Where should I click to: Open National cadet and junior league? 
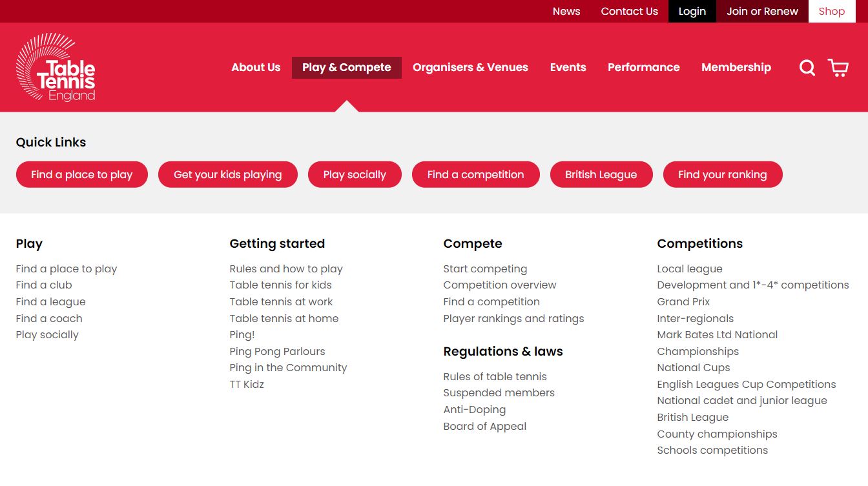pos(742,400)
